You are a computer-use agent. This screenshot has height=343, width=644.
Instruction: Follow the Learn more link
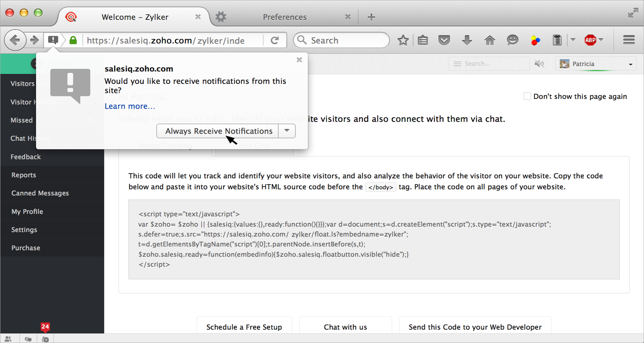130,106
